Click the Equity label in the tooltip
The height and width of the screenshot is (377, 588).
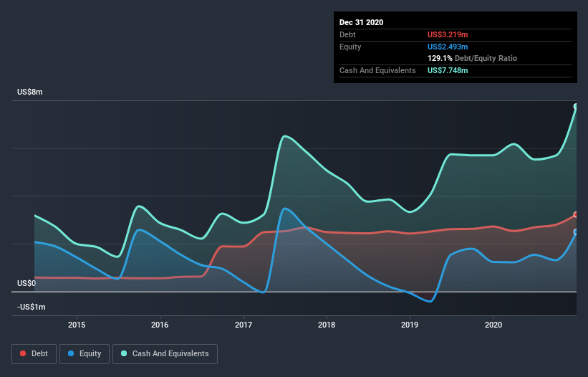350,47
